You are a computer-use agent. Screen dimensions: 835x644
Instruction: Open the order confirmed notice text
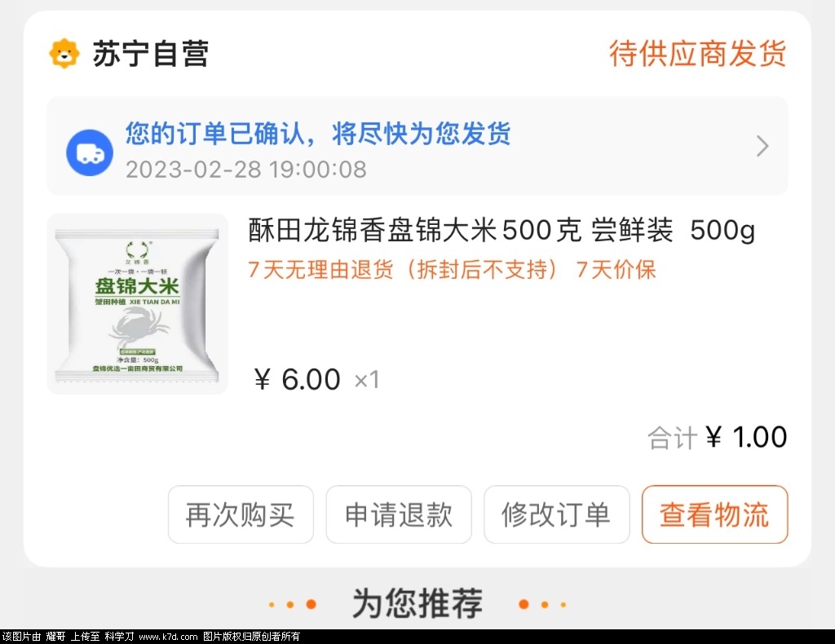tap(318, 133)
